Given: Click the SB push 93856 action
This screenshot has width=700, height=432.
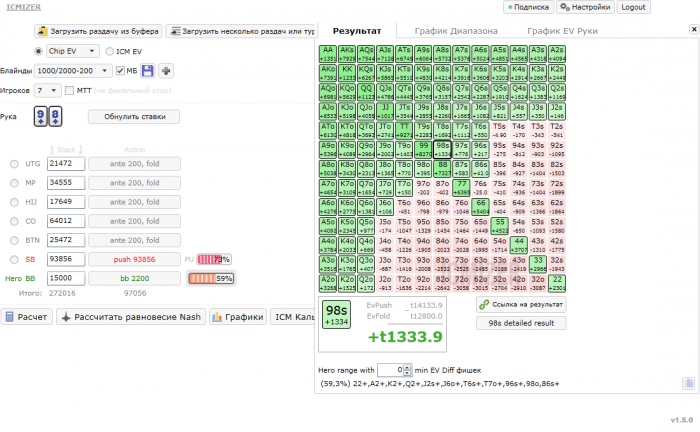Looking at the screenshot, I should 134,259.
